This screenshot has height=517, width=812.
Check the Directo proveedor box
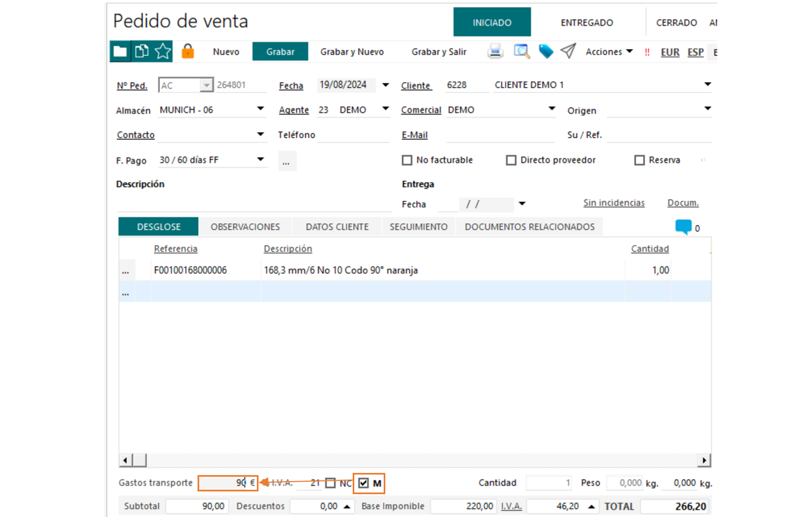(x=511, y=160)
